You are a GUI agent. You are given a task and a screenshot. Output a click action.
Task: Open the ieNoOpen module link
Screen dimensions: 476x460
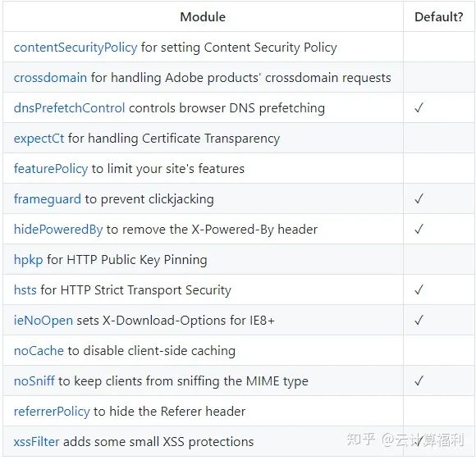pos(43,321)
